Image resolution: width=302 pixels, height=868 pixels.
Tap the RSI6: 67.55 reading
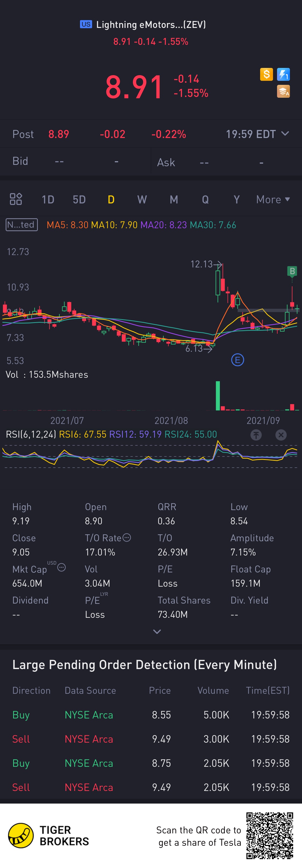[x=83, y=434]
